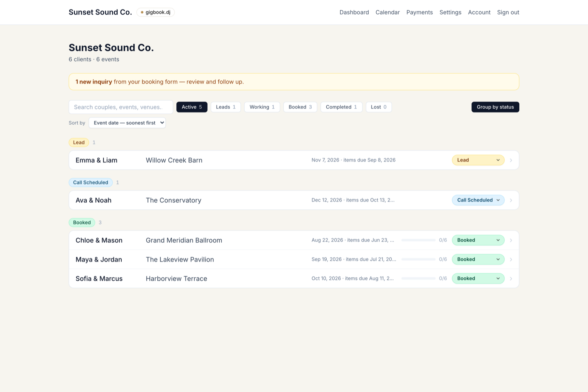Click the gigbook.dj badge
The width and height of the screenshot is (588, 392).
tap(155, 12)
